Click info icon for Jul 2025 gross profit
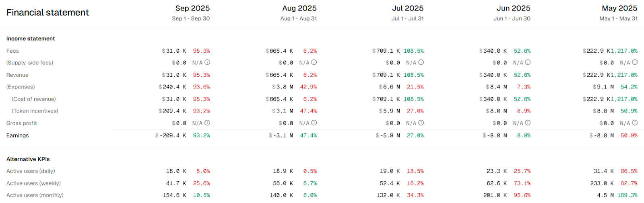Viewport: 644px width, 203px height. (x=421, y=123)
